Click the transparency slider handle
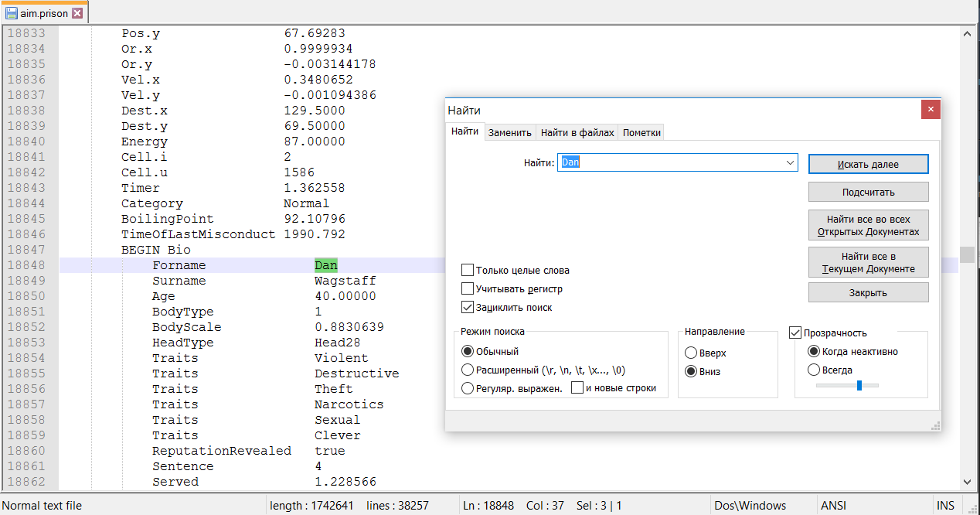980x515 pixels. 859,385
